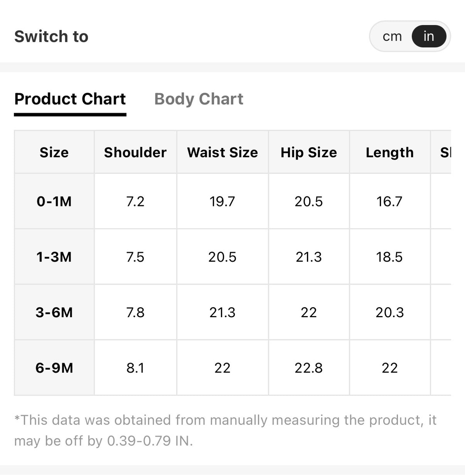This screenshot has width=465, height=476.
Task: Open the Body Chart tab
Action: pyautogui.click(x=199, y=99)
